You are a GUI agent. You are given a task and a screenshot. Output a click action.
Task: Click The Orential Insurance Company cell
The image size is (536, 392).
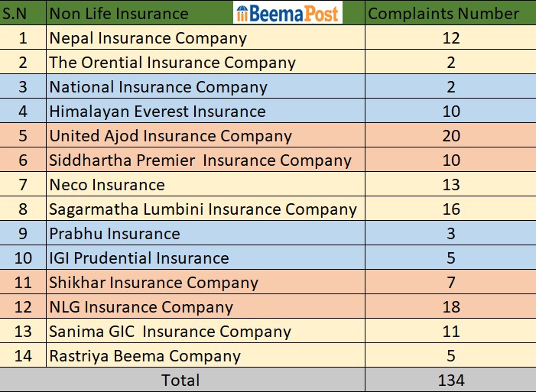click(172, 63)
